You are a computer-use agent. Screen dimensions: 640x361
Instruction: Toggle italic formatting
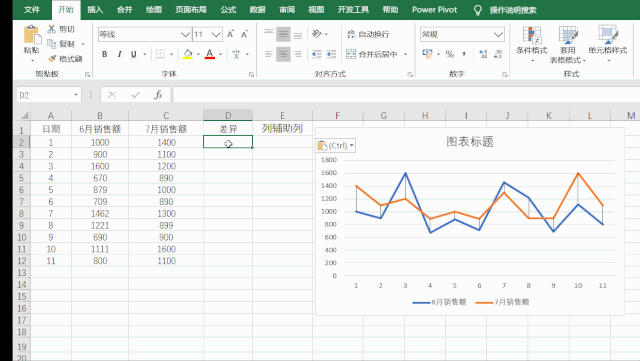(119, 54)
